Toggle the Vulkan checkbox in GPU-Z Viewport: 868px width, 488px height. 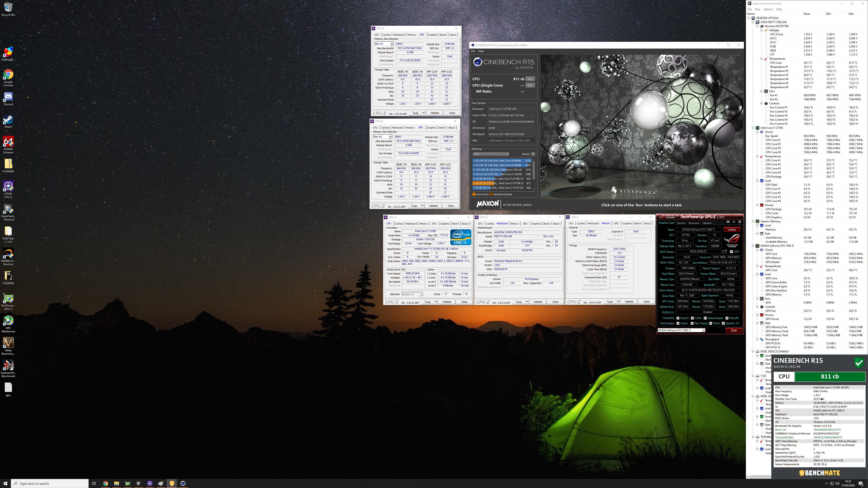678,323
